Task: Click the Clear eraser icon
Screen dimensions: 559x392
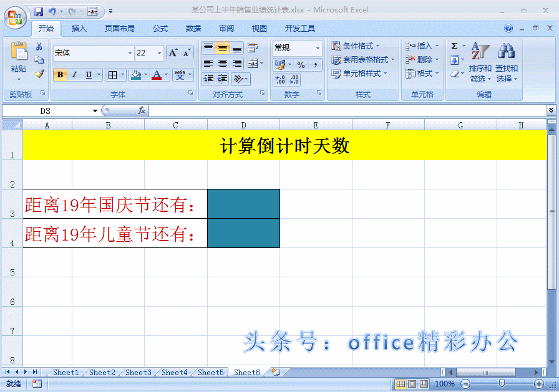Action: point(455,74)
